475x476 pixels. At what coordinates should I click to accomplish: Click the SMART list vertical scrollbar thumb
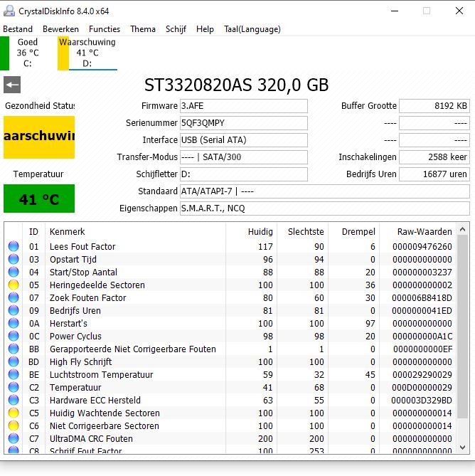pyautogui.click(x=463, y=327)
